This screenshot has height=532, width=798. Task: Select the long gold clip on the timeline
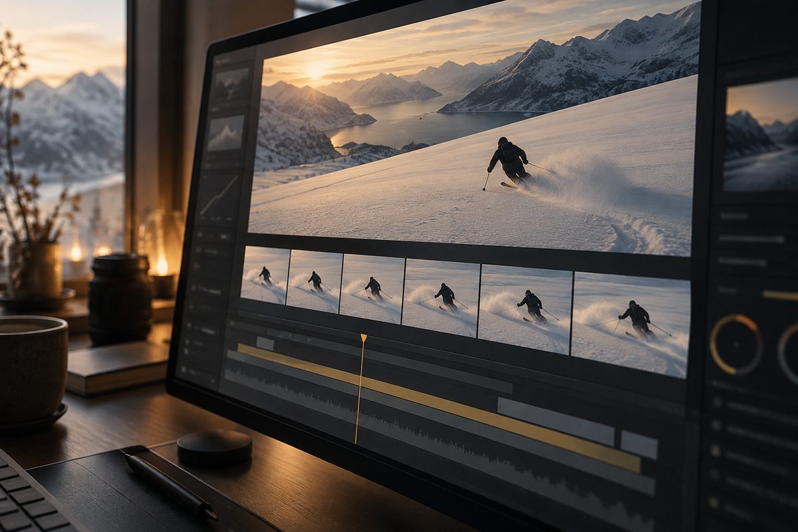tap(438, 407)
